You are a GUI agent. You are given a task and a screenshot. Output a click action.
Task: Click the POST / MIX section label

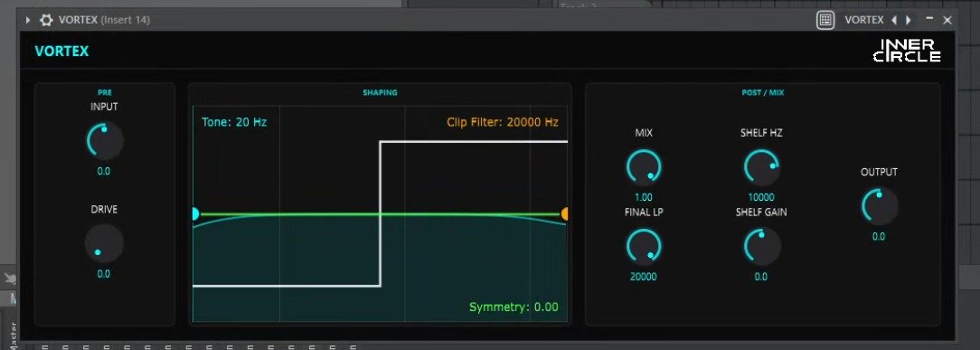[762, 92]
